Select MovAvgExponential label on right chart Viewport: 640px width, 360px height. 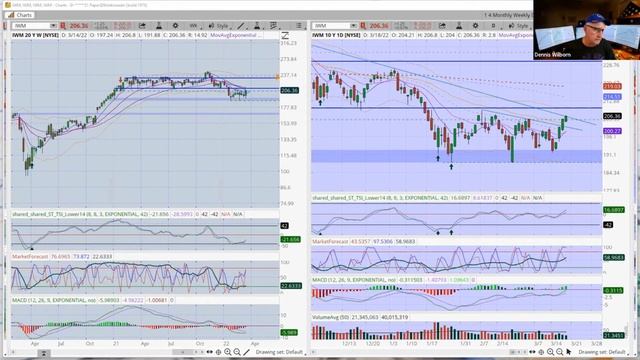[x=516, y=36]
